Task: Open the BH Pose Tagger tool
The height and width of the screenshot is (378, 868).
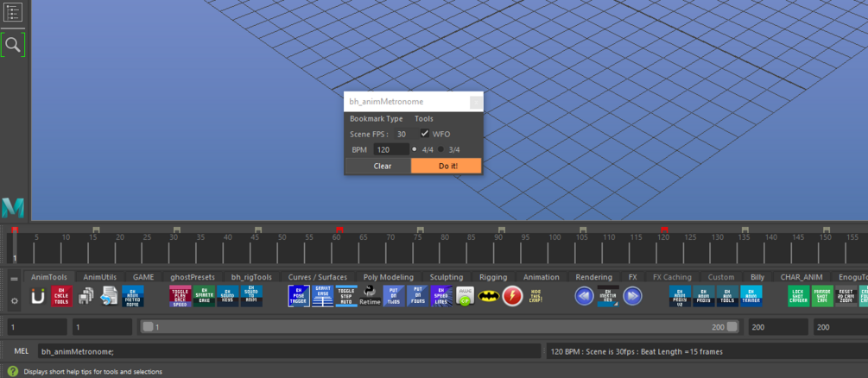Action: point(299,296)
